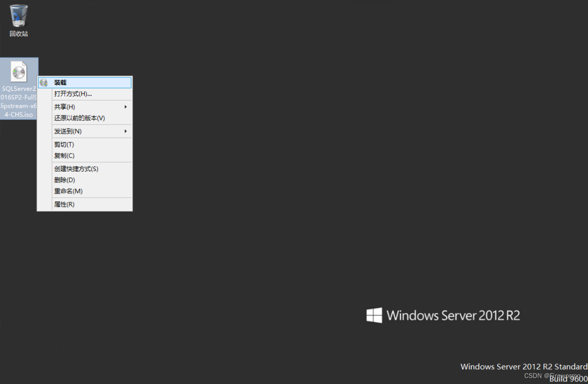Open the 共享(H) submenu
Screen dimensions: 588x384
point(85,107)
